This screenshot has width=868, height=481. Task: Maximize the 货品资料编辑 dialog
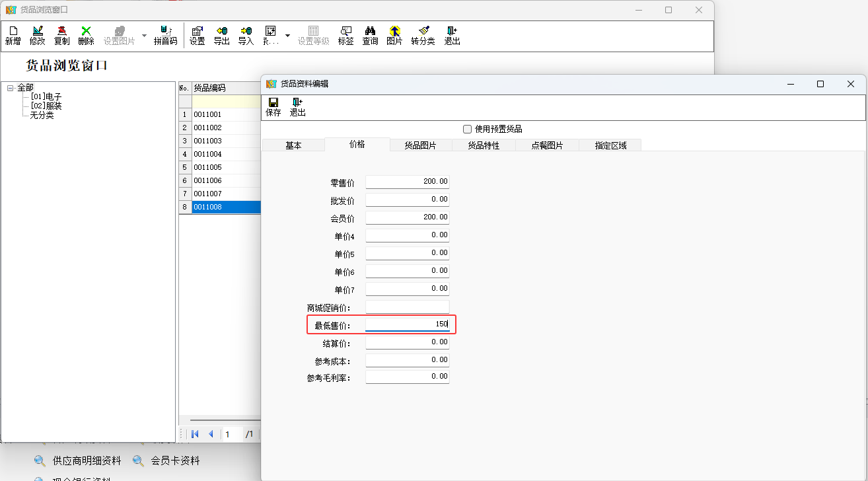(x=820, y=84)
